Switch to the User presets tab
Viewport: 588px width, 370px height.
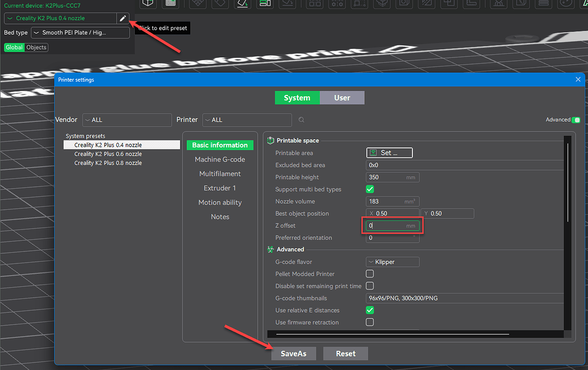[x=342, y=97]
